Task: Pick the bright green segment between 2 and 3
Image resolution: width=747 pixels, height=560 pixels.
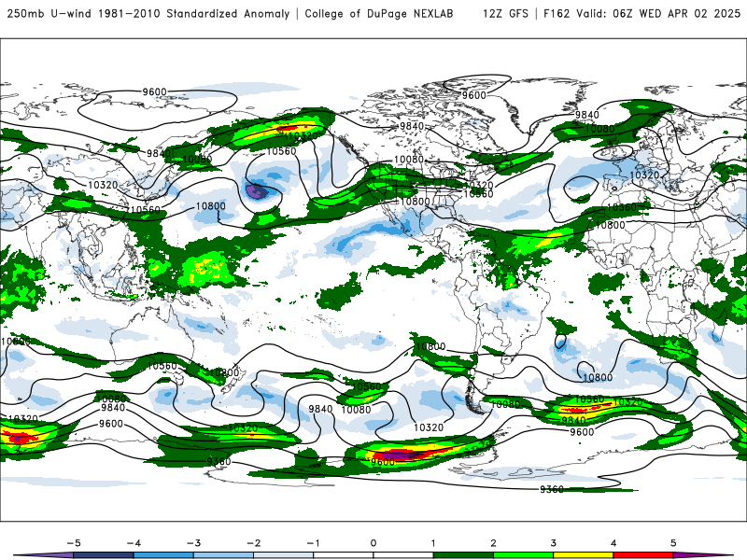Action: (x=523, y=555)
